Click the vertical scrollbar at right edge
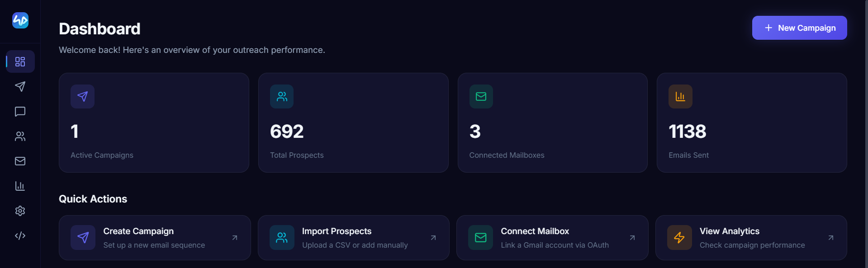The width and height of the screenshot is (868, 268). pyautogui.click(x=866, y=134)
